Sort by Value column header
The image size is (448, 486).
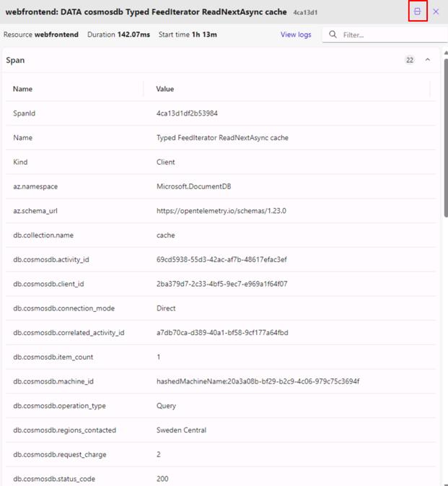pyautogui.click(x=164, y=89)
